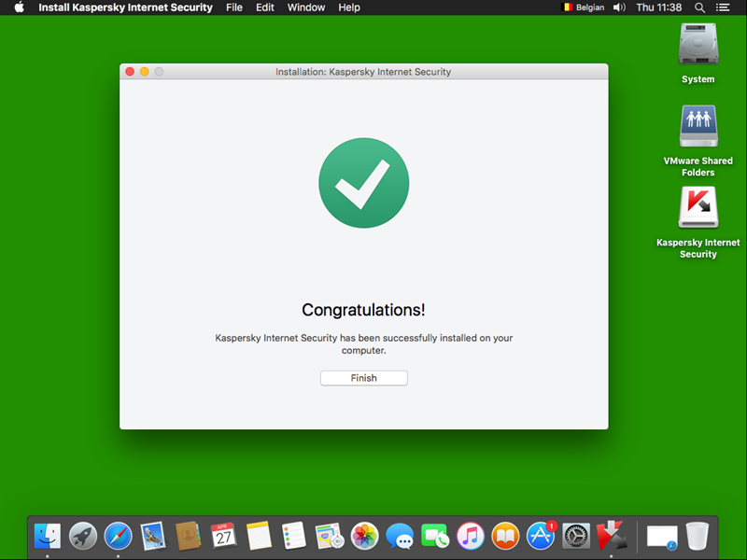The width and height of the screenshot is (747, 560).
Task: Open Trash in the Dock
Action: click(698, 536)
